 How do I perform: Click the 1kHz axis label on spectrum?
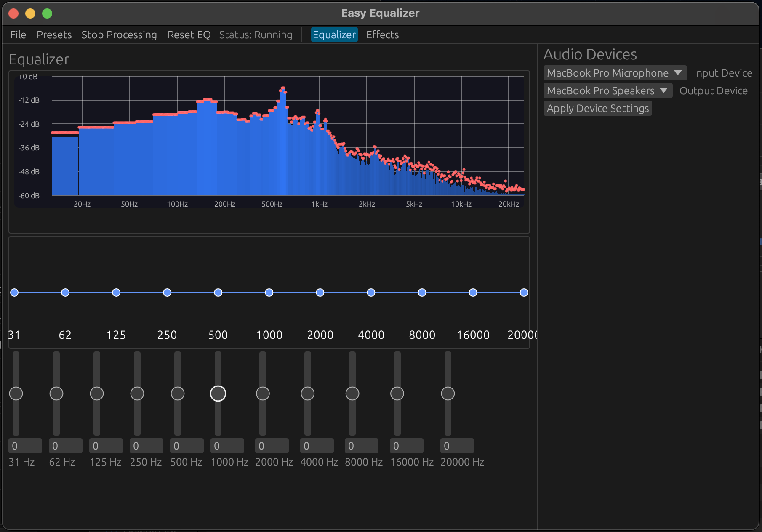click(320, 204)
